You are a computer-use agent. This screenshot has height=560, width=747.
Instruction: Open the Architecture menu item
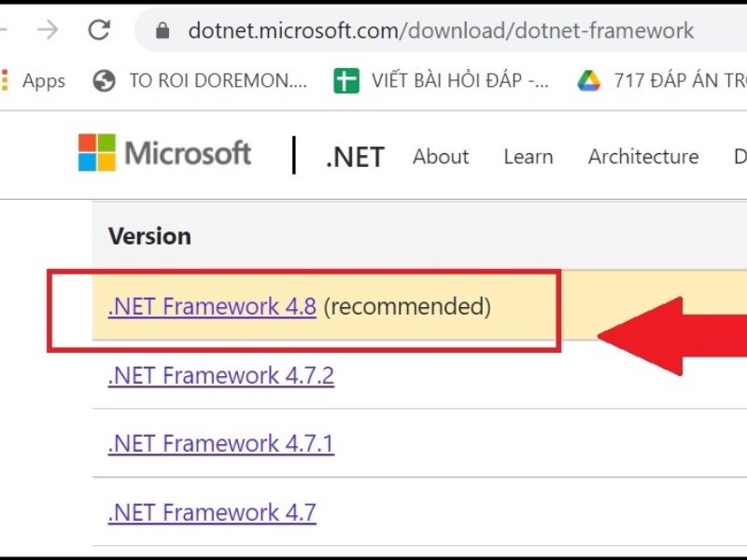pos(643,157)
